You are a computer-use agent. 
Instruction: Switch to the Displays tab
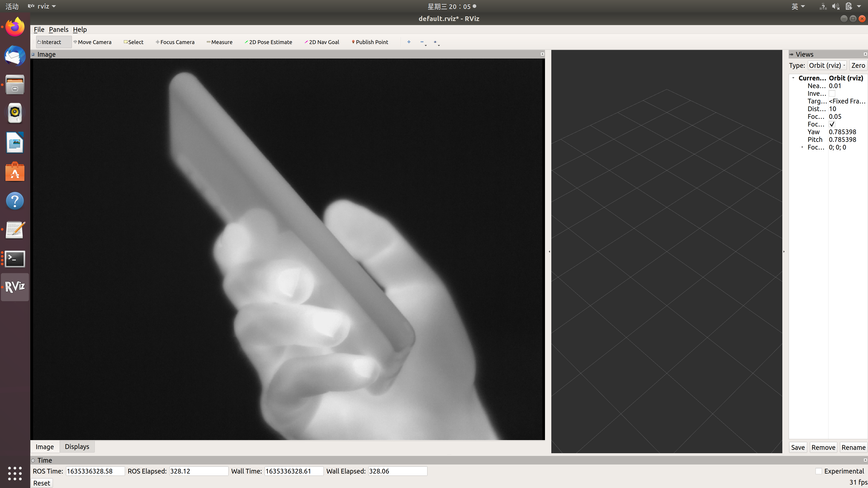(77, 447)
